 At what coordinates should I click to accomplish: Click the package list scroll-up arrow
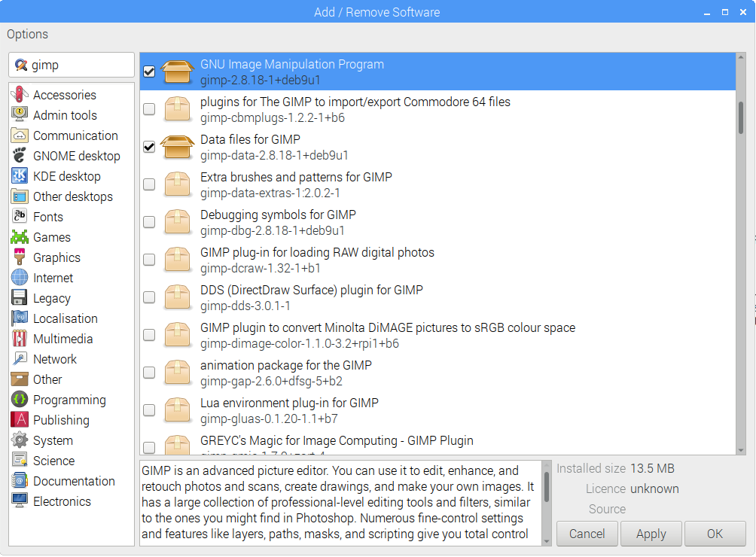click(741, 57)
